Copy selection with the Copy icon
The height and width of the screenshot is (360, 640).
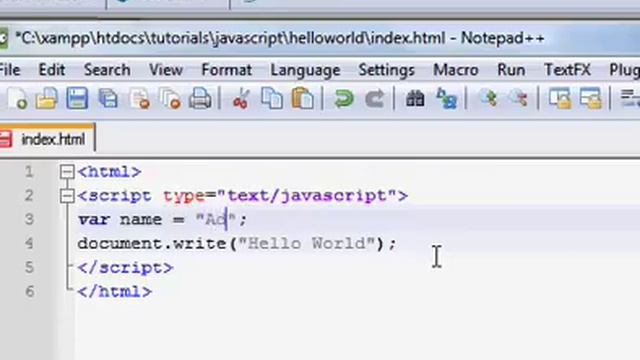click(272, 98)
